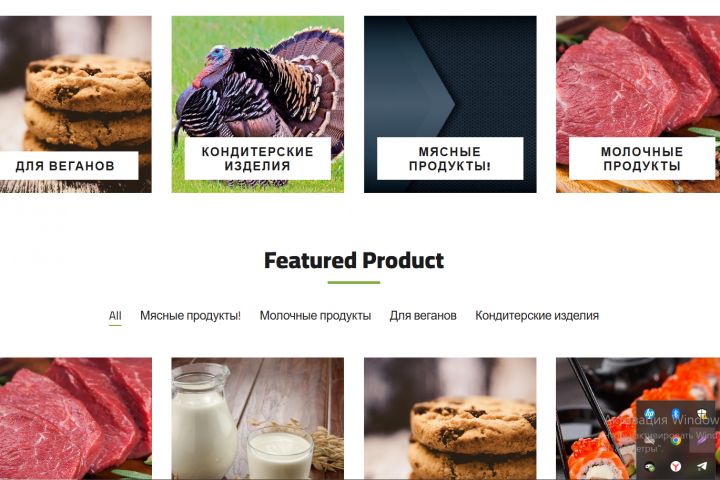
Task: Open Windows Security shield tray icon
Action: click(701, 413)
